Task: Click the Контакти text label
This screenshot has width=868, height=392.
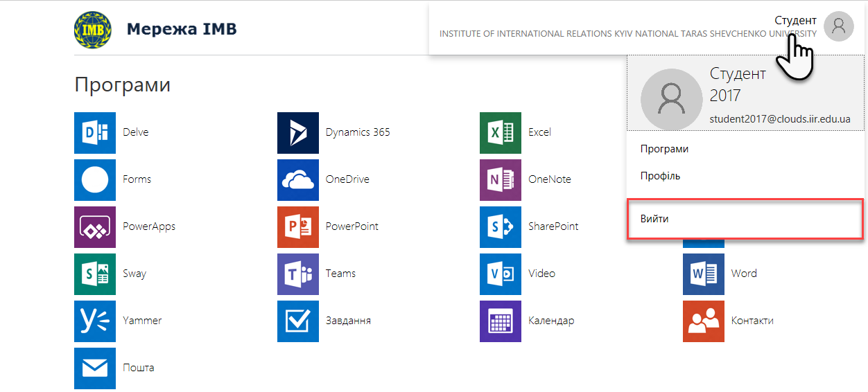Action: point(752,321)
